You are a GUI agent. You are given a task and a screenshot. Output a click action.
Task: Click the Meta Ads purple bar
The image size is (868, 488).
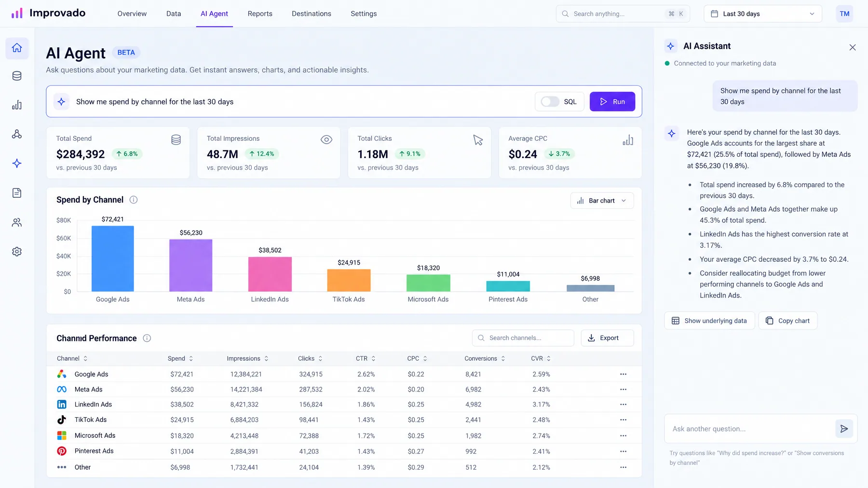pyautogui.click(x=191, y=265)
